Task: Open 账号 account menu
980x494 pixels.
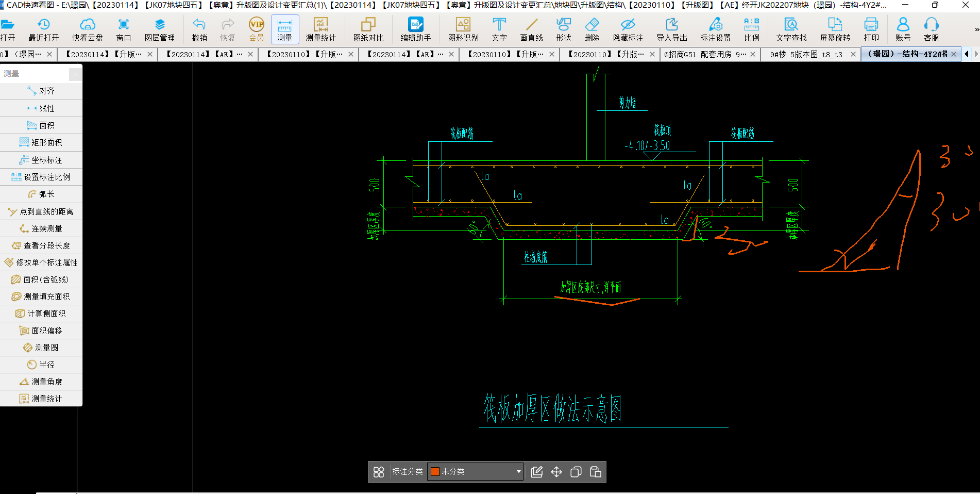Action: [x=903, y=30]
